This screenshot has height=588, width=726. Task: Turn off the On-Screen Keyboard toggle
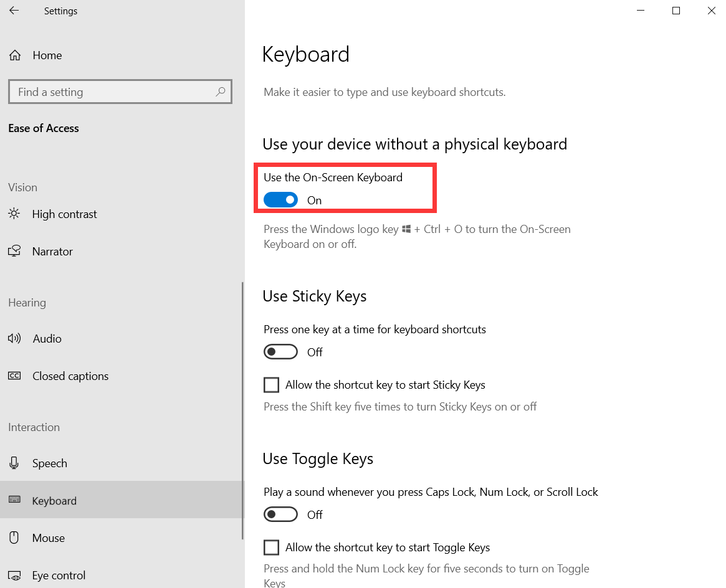click(x=280, y=199)
